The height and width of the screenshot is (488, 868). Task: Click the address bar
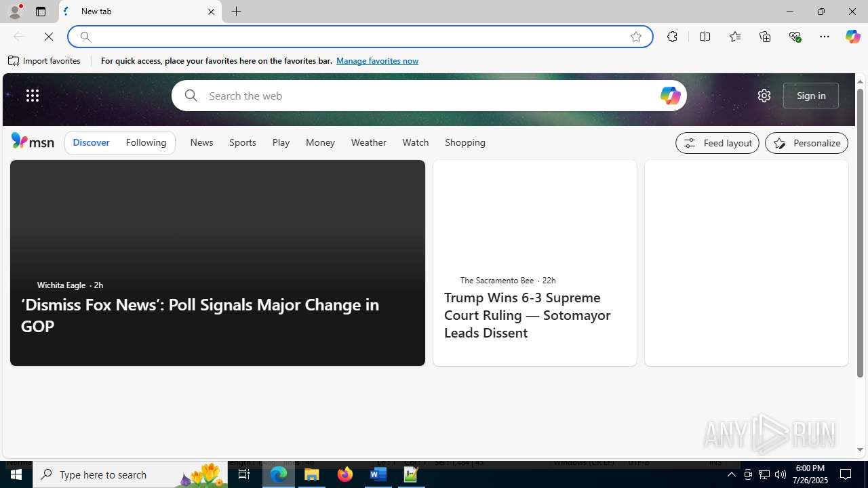pyautogui.click(x=359, y=37)
